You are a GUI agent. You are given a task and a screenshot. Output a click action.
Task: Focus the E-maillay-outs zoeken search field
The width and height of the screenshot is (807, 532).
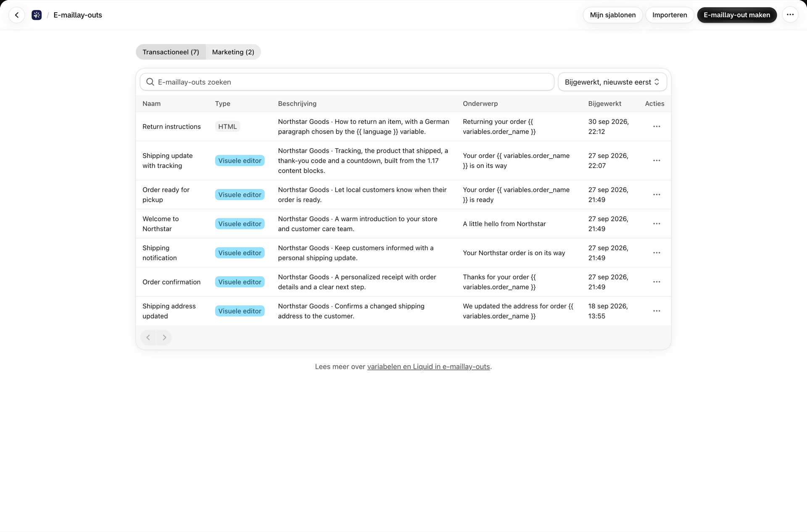(x=347, y=82)
